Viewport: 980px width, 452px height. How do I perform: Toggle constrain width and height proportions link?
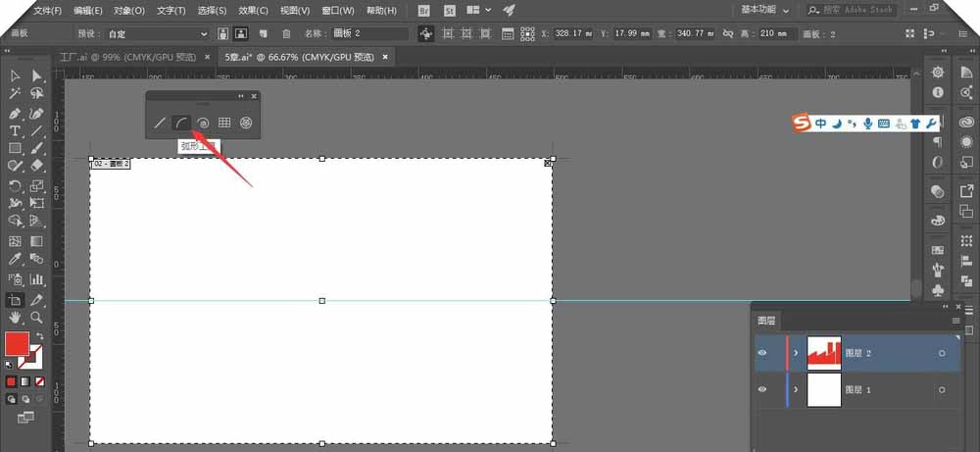(727, 33)
